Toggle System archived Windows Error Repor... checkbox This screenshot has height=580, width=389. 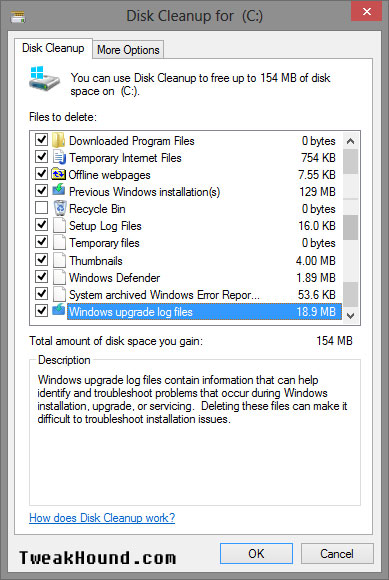[41, 294]
